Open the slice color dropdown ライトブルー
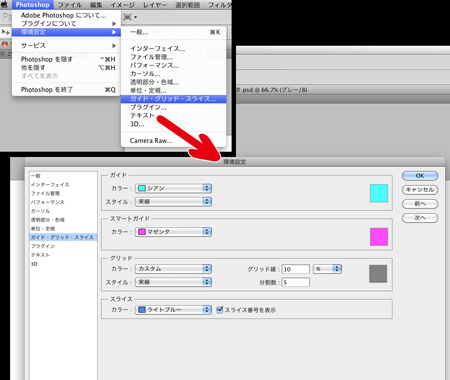450x380 pixels. (173, 310)
